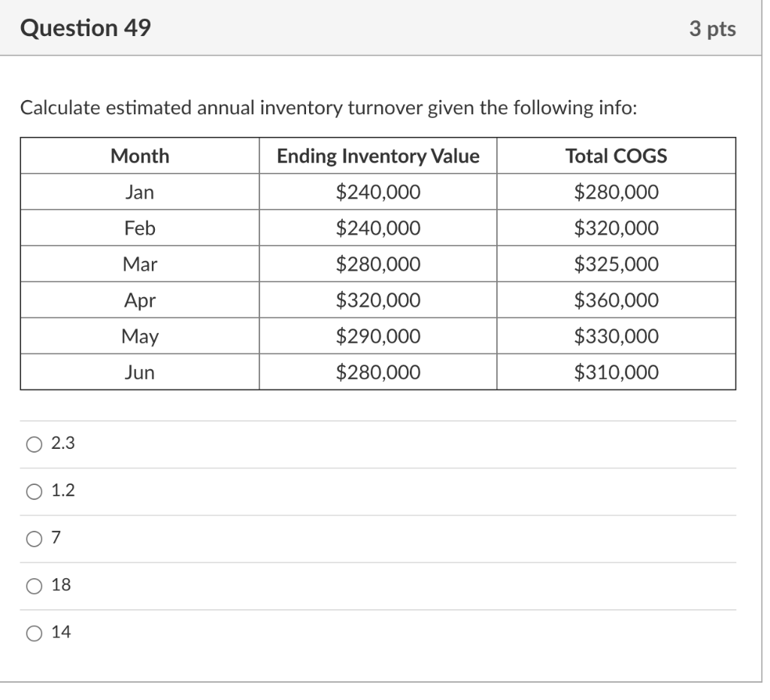Click the $280,000 inventory value for Jun
Screen dimensions: 770x700
(x=377, y=372)
